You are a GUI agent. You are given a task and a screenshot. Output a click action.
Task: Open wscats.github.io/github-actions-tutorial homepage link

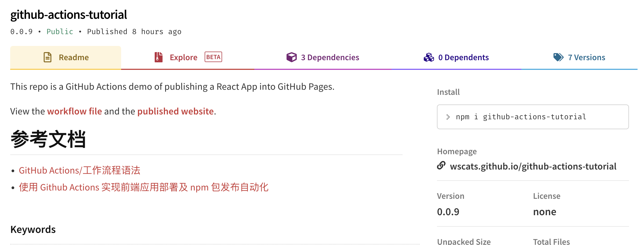pyautogui.click(x=533, y=166)
